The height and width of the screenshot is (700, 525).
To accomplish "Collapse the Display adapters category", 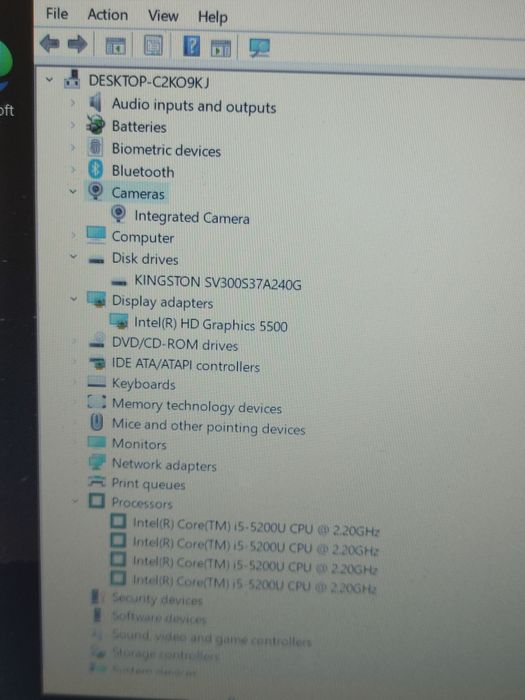I will coord(74,299).
